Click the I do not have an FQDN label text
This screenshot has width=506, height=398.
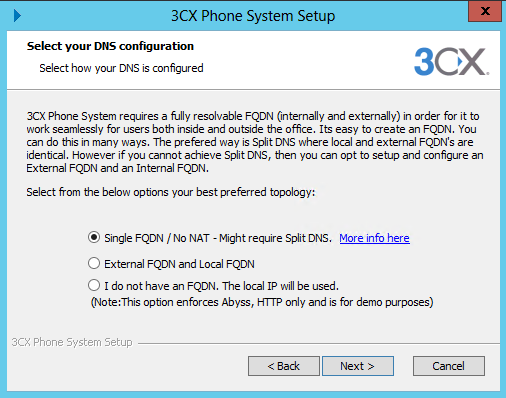click(221, 286)
